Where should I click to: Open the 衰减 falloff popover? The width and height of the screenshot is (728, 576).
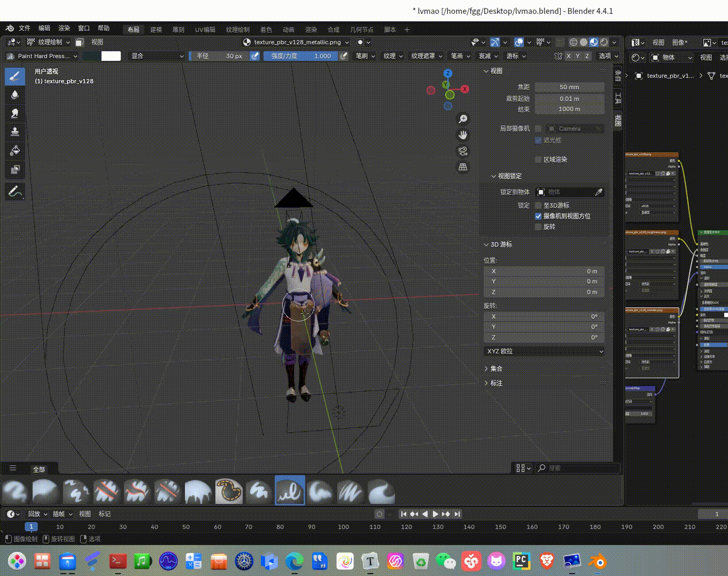(489, 56)
